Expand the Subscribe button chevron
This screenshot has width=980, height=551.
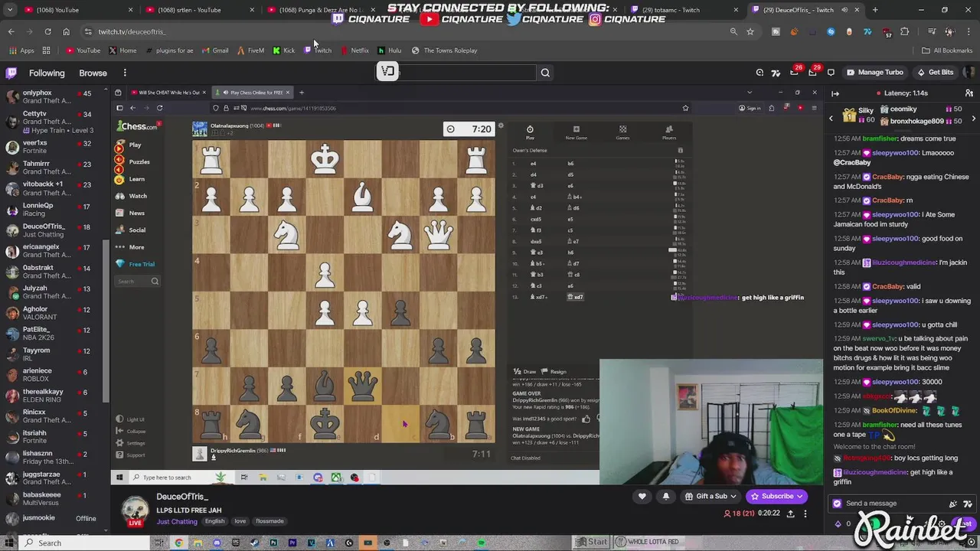coord(800,496)
